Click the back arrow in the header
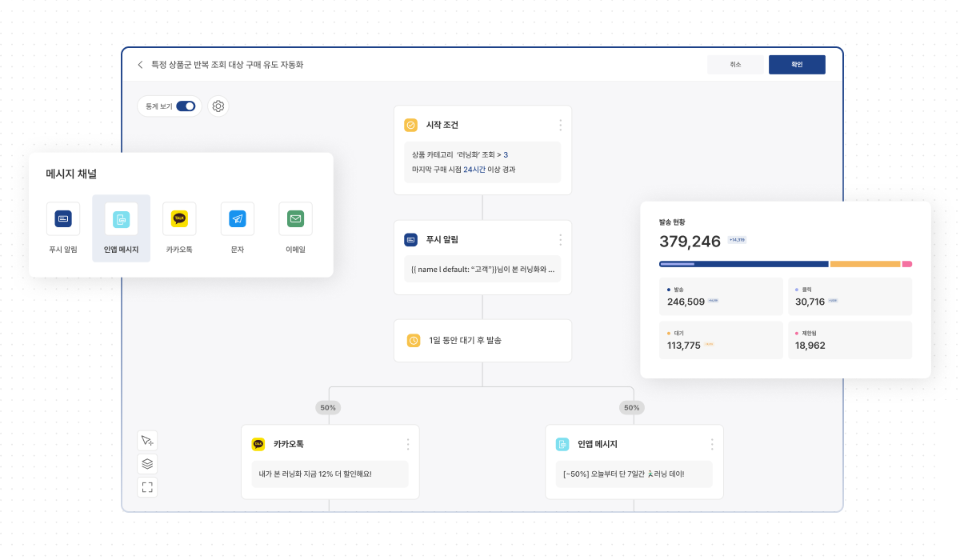This screenshot has height=560, width=960. click(x=141, y=65)
